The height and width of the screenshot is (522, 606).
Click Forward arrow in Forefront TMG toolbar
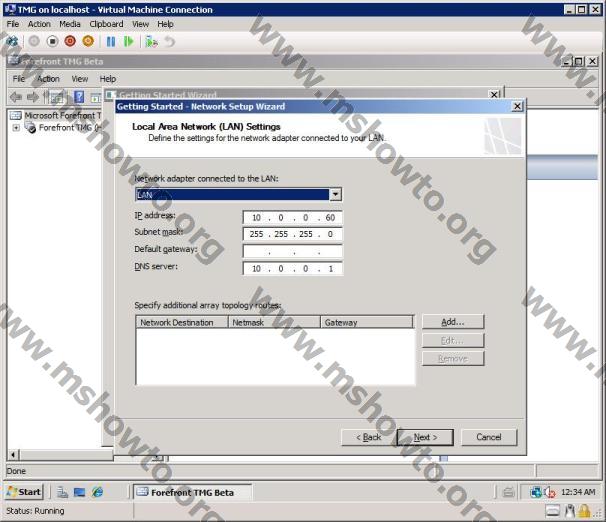33,97
